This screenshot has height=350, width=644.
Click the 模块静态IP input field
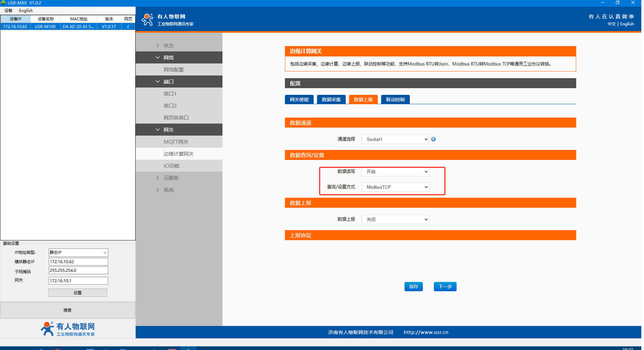tap(78, 261)
